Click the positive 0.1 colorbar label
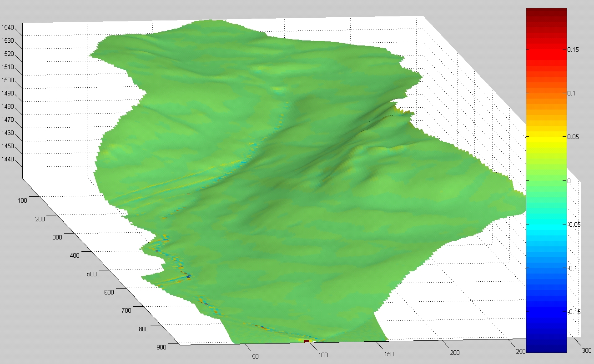Screen dimensions: 594x364 pyautogui.click(x=572, y=93)
